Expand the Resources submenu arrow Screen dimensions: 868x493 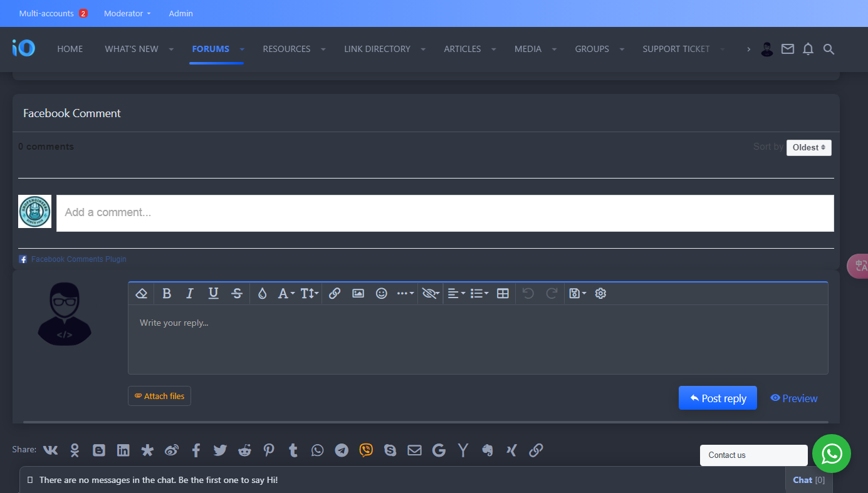[323, 49]
